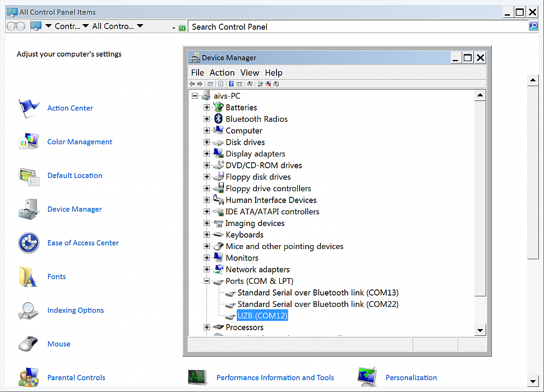
Task: Click Uninstall device toolbar icon with red X
Action: coord(268,84)
